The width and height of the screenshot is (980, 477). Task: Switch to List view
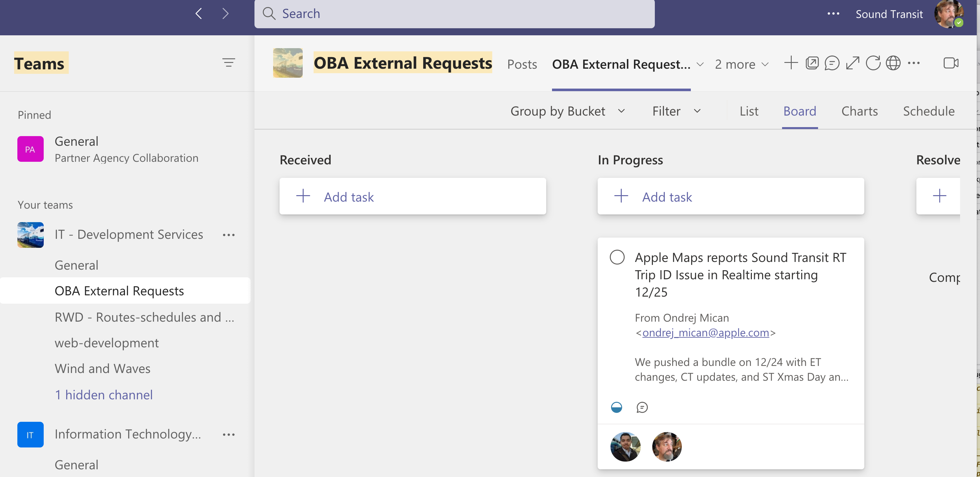pyautogui.click(x=749, y=111)
